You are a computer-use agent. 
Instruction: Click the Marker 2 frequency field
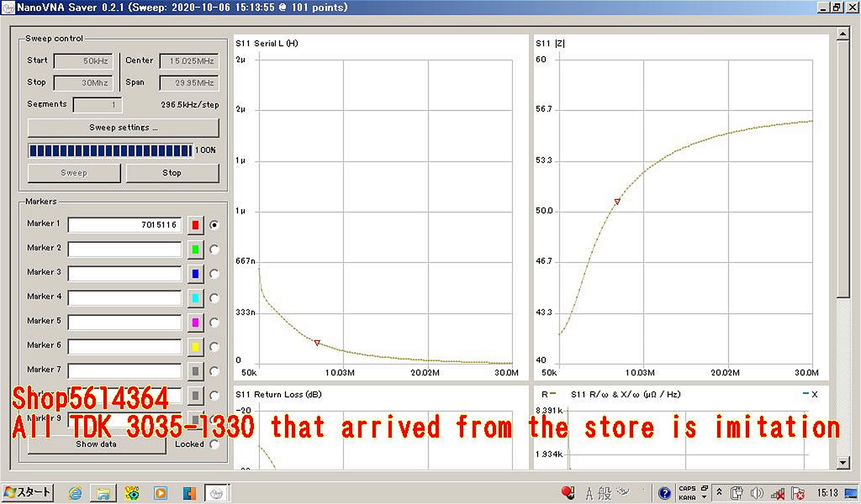click(x=125, y=250)
